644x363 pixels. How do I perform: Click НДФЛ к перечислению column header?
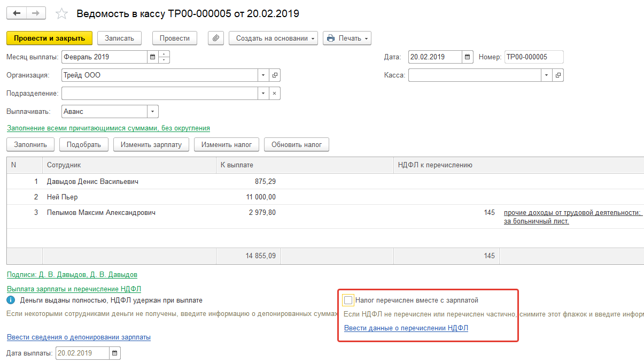518,165
